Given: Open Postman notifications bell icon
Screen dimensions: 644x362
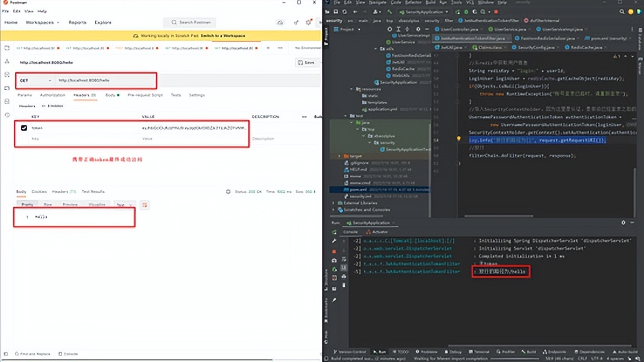Looking at the screenshot, I should [309, 22].
